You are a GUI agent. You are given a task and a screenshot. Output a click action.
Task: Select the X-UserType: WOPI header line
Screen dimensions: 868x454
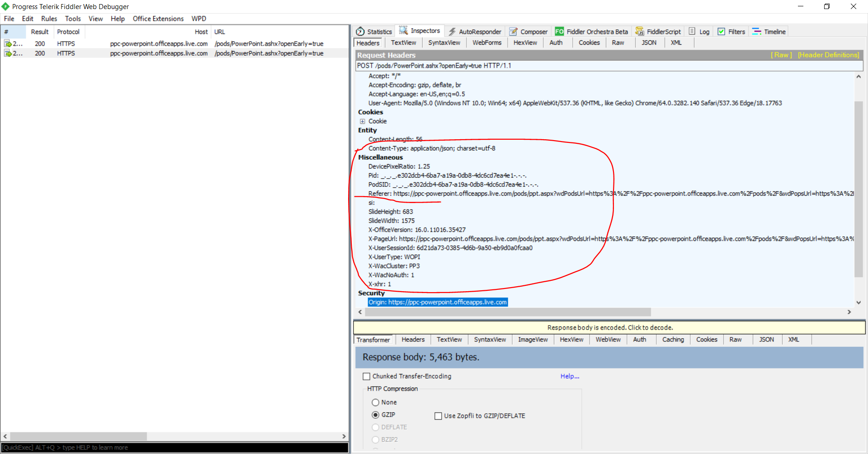394,257
